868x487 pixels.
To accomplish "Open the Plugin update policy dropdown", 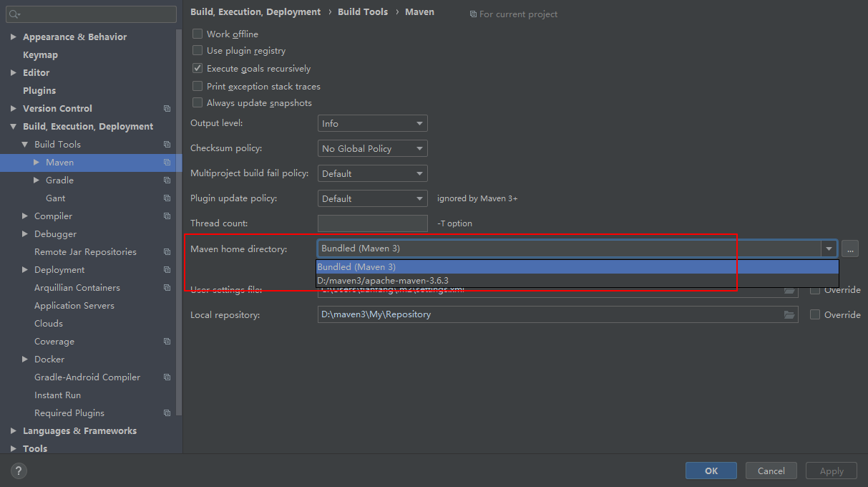I will pyautogui.click(x=372, y=198).
